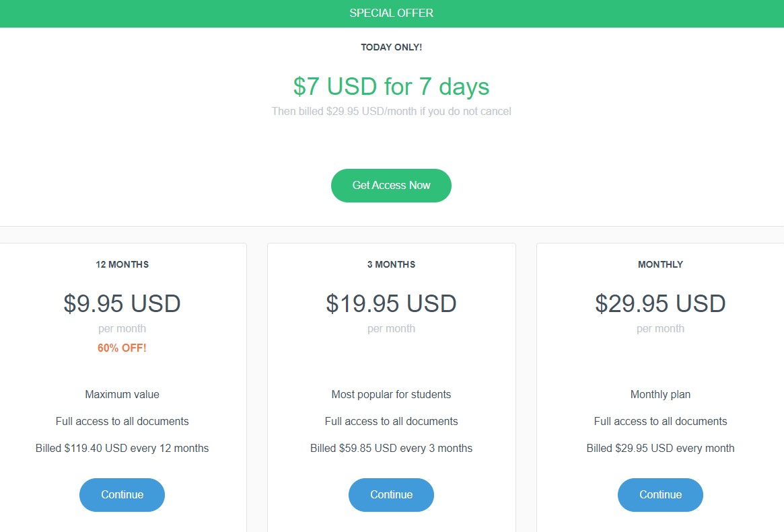Viewport: 784px width, 532px height.
Task: Click Billed $59.85 USD every 3 months
Action: click(391, 448)
